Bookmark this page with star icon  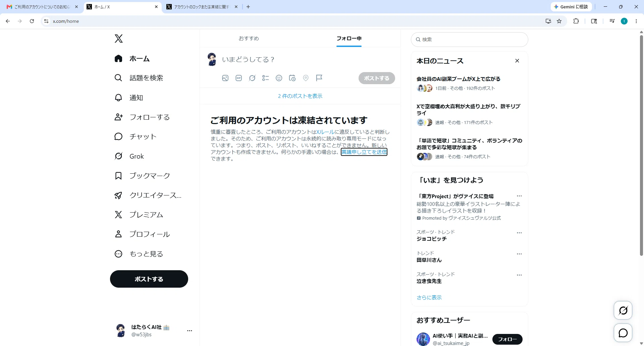point(559,21)
